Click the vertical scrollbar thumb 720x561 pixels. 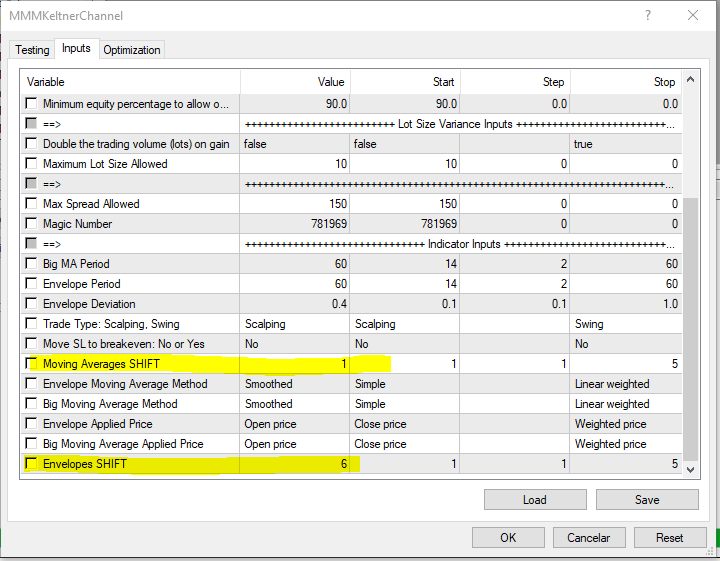[690, 329]
